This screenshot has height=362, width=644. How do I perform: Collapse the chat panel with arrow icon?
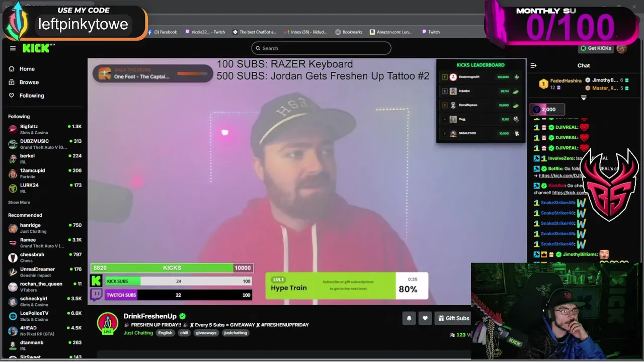[533, 65]
